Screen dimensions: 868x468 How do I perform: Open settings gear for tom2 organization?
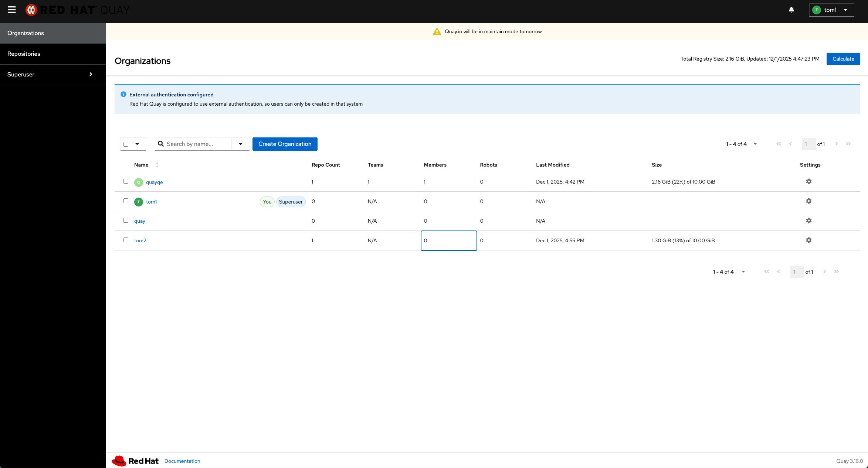coord(808,240)
